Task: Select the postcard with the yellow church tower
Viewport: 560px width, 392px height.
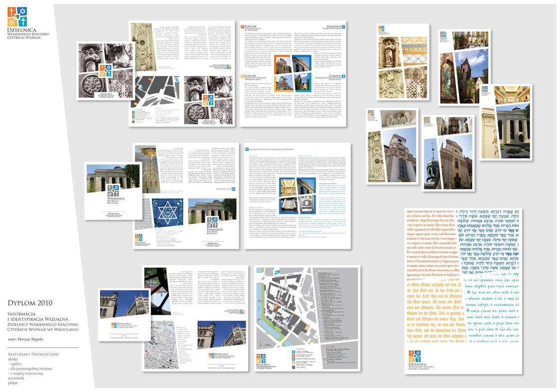Action: pyautogui.click(x=392, y=146)
